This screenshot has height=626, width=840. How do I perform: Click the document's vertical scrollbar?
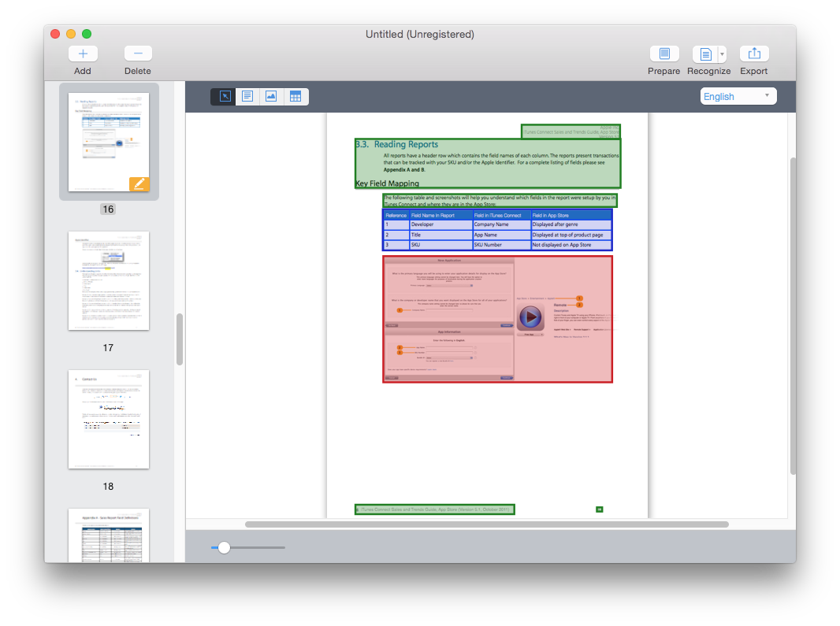point(793,316)
